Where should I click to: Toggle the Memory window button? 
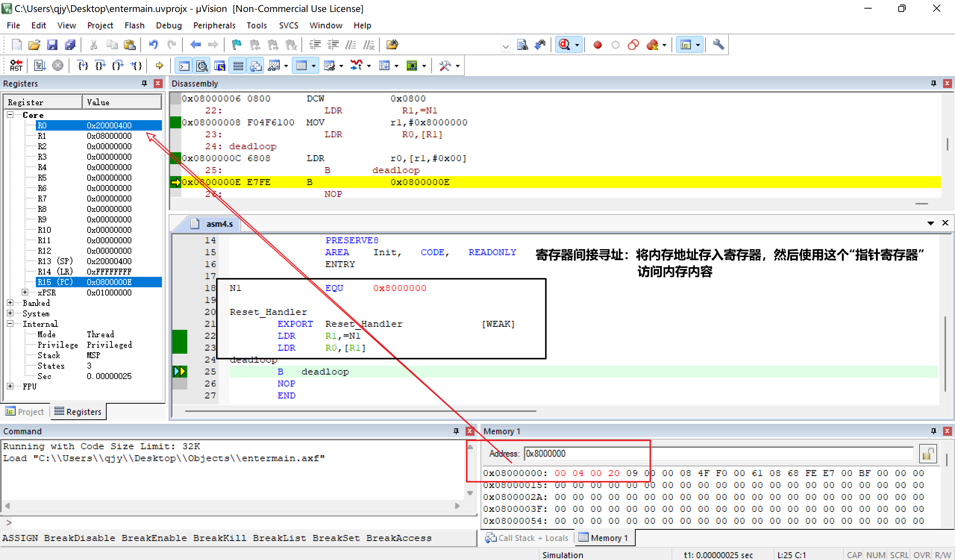(x=301, y=66)
